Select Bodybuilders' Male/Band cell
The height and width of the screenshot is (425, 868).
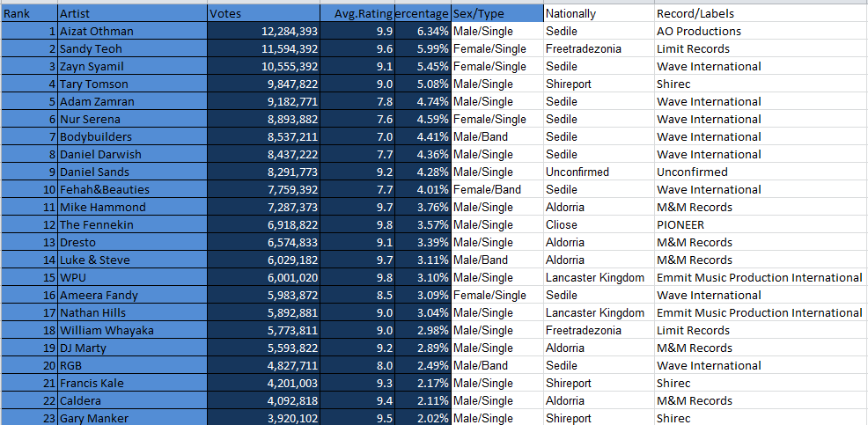click(x=497, y=136)
